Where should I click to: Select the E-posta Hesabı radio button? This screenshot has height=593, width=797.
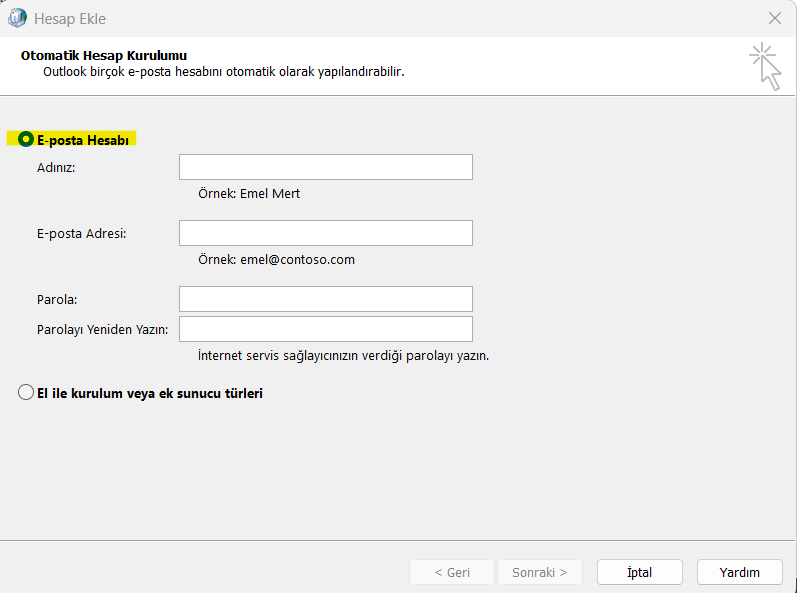coord(26,139)
